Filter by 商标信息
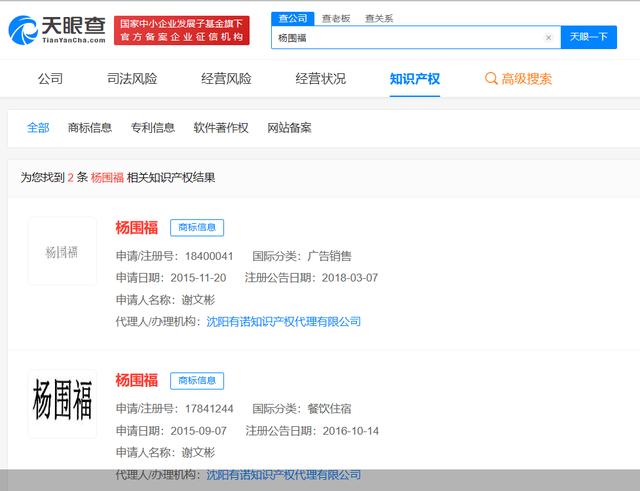640x491 pixels. 90,128
